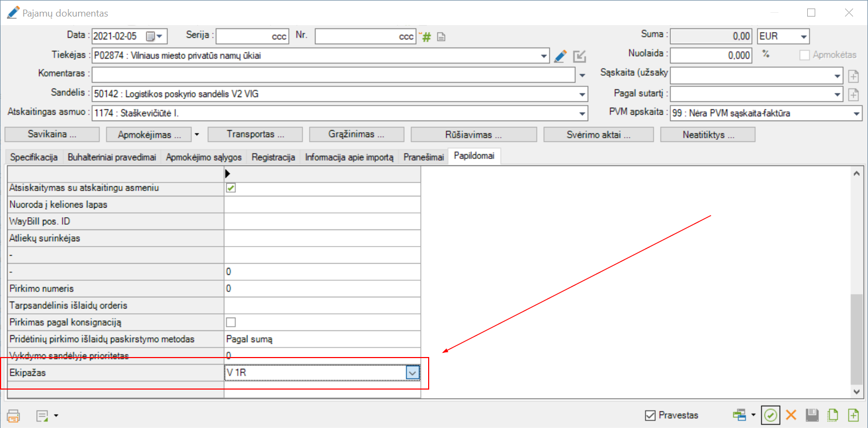Click the row pointer triangle in grid header
The width and height of the screenshot is (868, 428).
pos(228,173)
